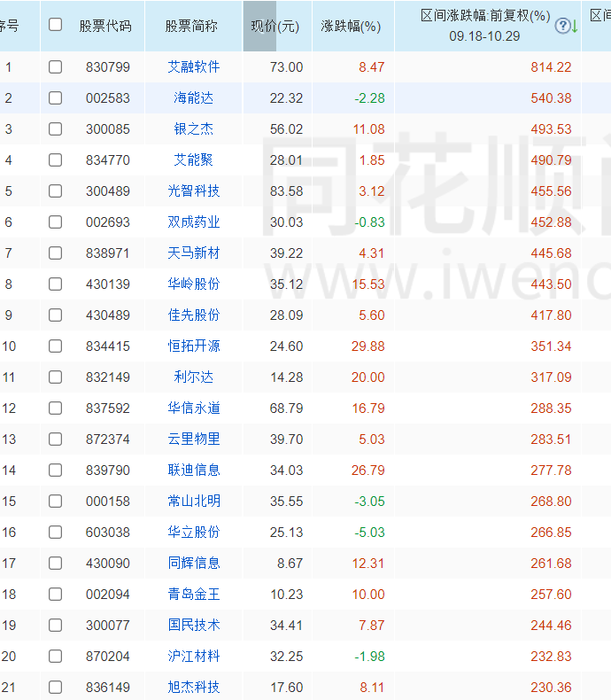Select the checkbox for 联迪信息

[55, 471]
